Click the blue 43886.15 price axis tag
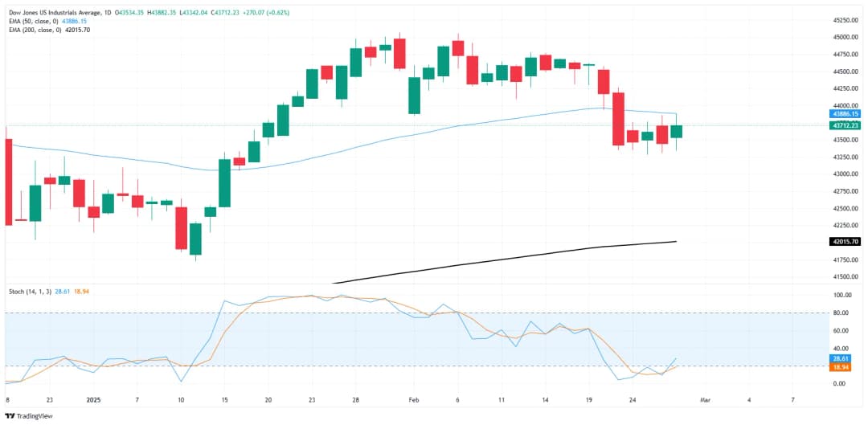868x425 pixels. (845, 115)
